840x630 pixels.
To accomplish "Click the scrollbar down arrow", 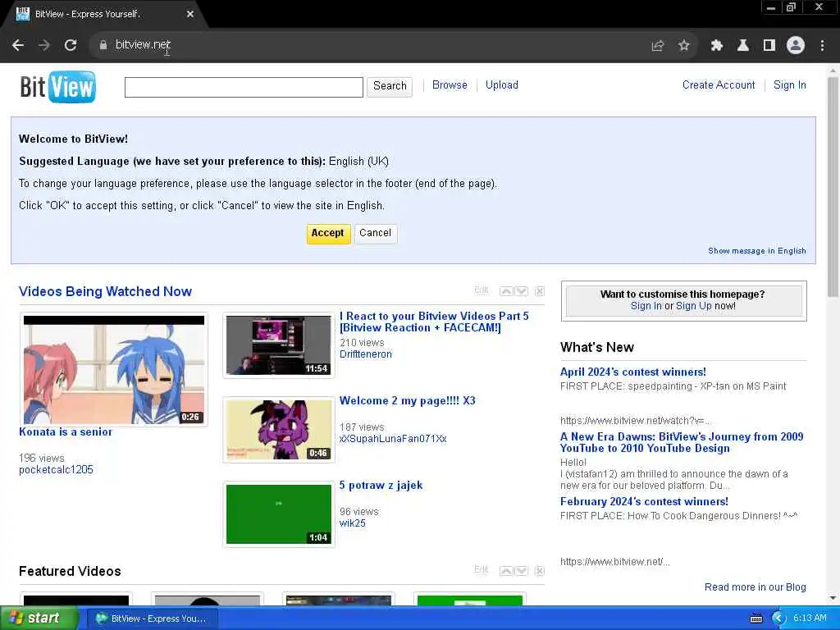I will [x=833, y=598].
